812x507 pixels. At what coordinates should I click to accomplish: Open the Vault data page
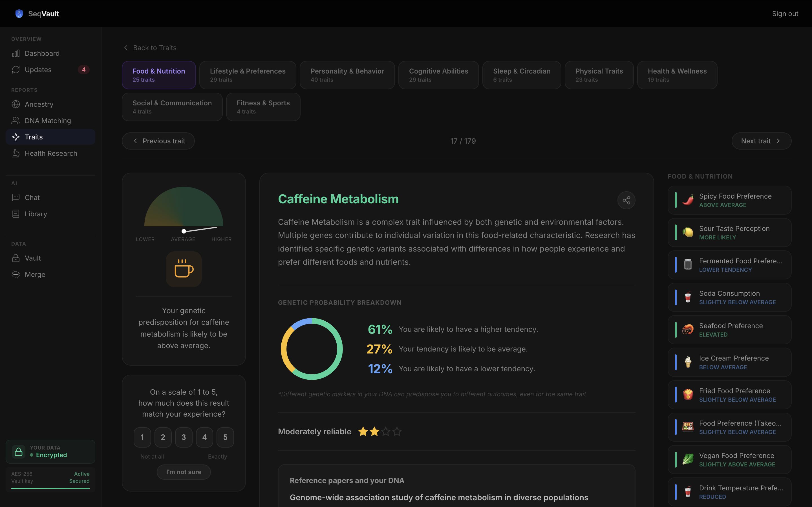(x=32, y=258)
